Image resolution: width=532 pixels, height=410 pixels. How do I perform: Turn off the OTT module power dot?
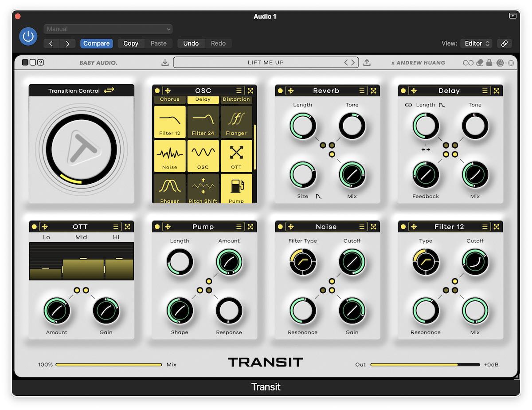pos(34,227)
